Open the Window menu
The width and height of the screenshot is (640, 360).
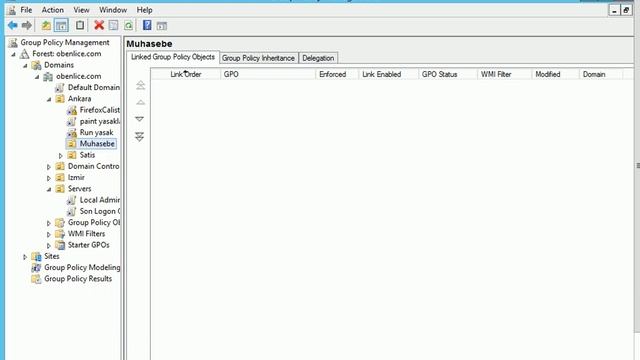coord(113,10)
